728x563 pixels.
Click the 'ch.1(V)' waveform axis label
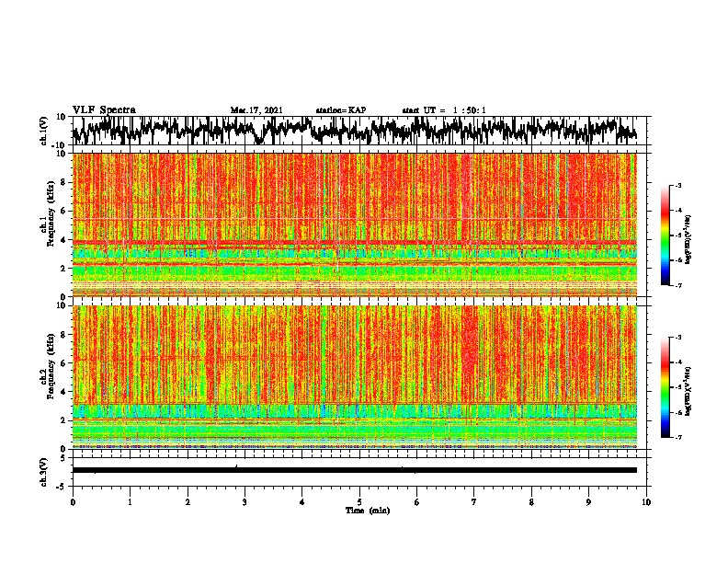click(44, 131)
